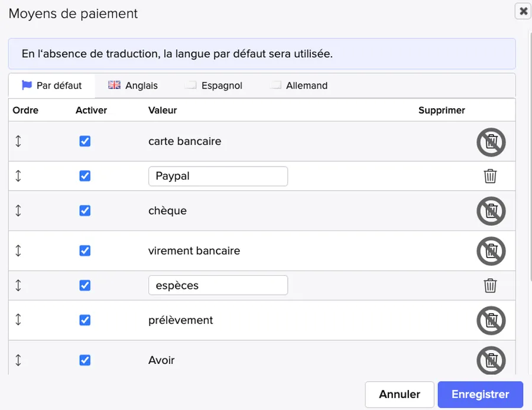Disable the Paypal payment checkbox

[85, 176]
